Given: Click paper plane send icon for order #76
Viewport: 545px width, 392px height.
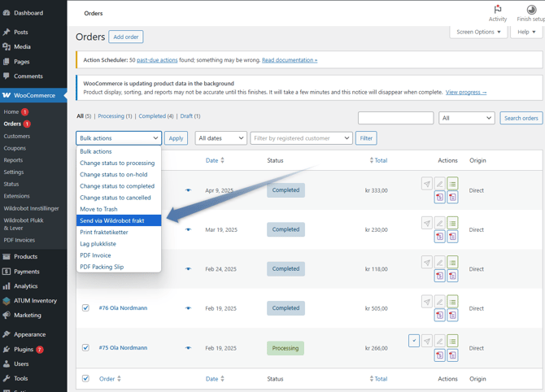Looking at the screenshot, I should pos(427,301).
